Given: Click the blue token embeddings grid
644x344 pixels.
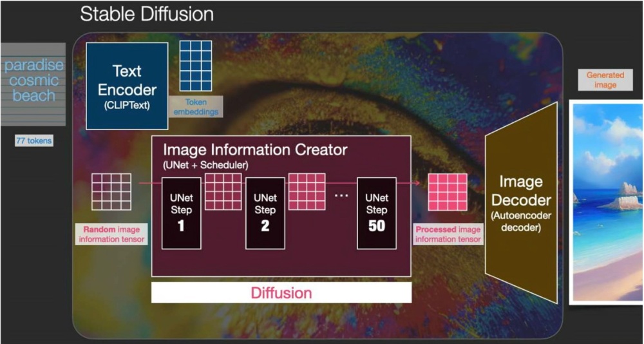Looking at the screenshot, I should pyautogui.click(x=196, y=66).
